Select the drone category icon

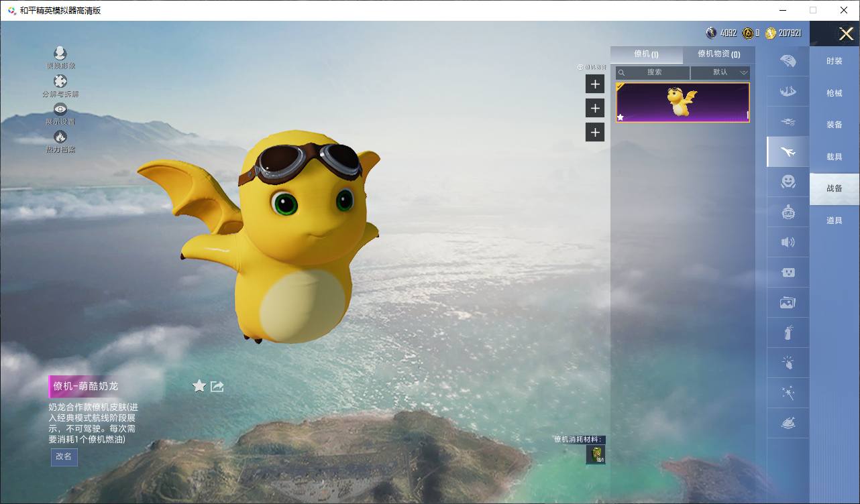[788, 122]
